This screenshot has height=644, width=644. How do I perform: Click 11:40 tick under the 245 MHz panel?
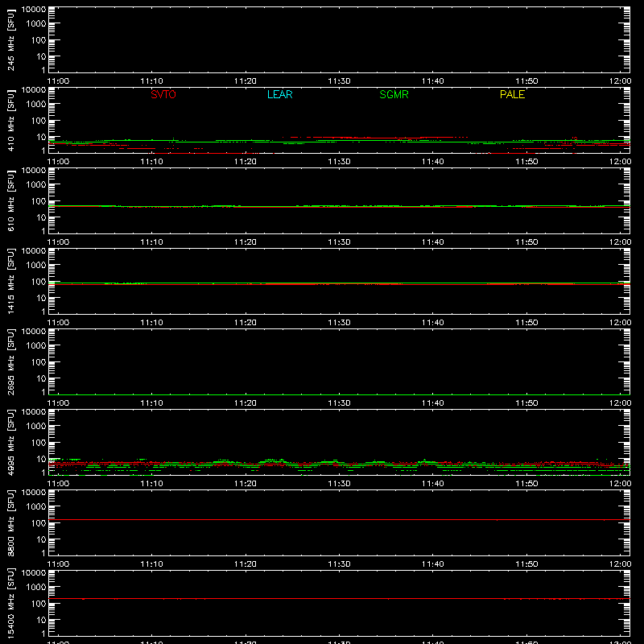click(x=432, y=81)
